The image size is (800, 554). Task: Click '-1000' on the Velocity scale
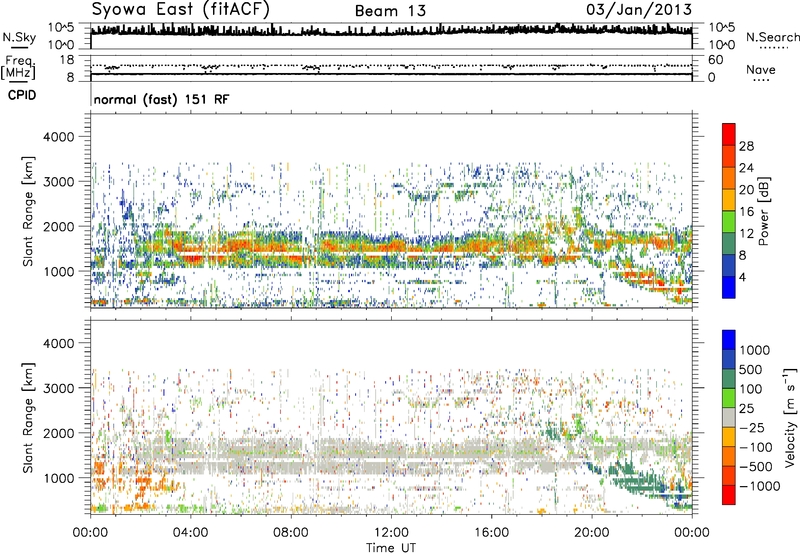(x=760, y=486)
